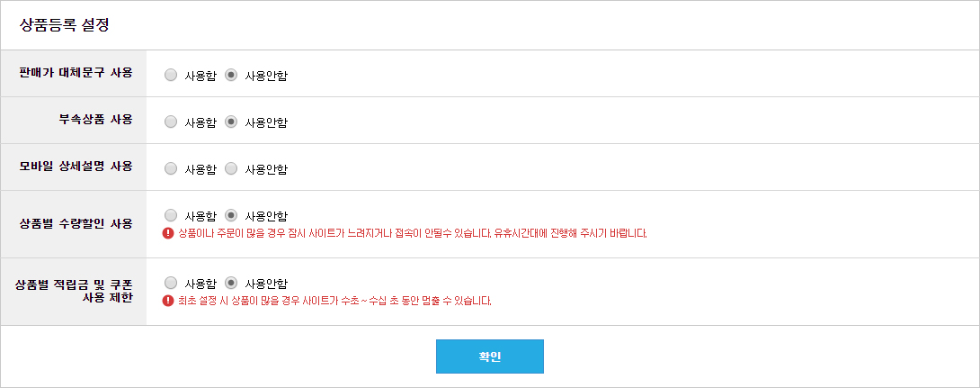Select 사용안함 for 판매가 대체문구 사용
Image resolution: width=980 pixels, height=388 pixels.
coord(231,75)
